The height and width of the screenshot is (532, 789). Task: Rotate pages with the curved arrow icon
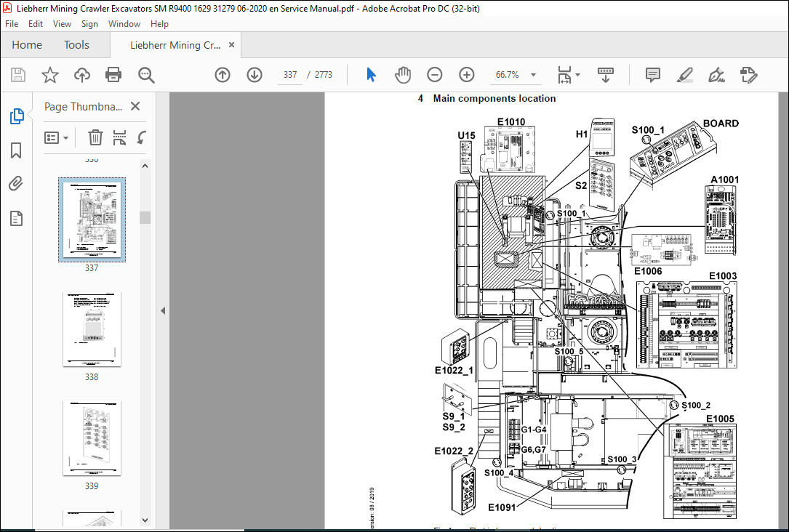coord(141,137)
